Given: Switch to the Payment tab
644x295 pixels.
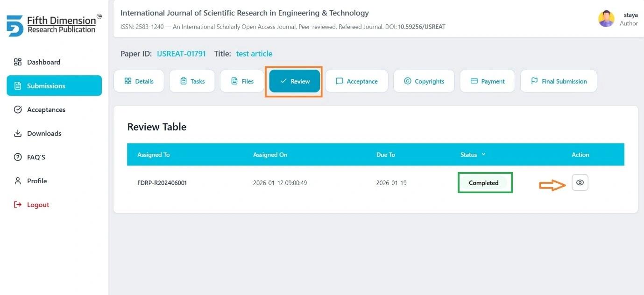Looking at the screenshot, I should pos(487,81).
